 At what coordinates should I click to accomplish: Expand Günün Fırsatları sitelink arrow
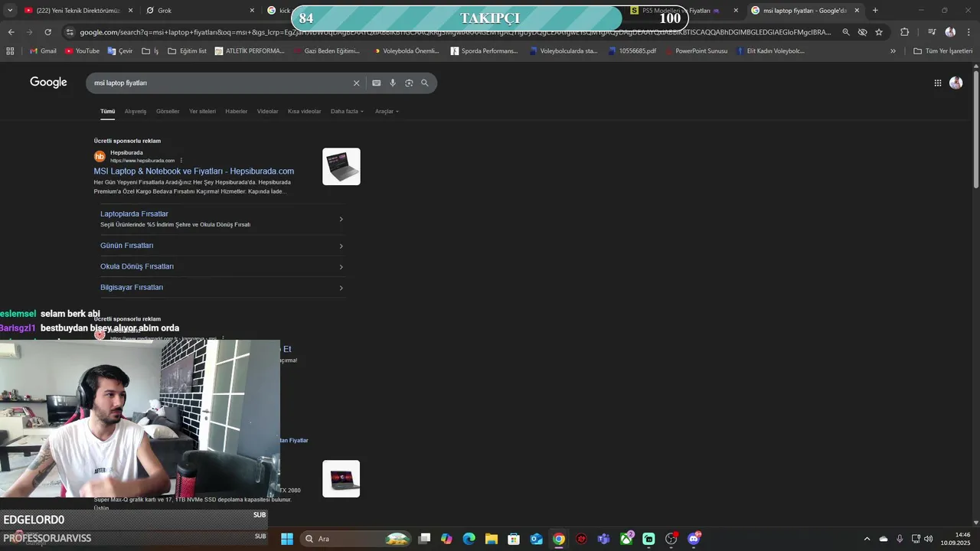click(x=341, y=246)
